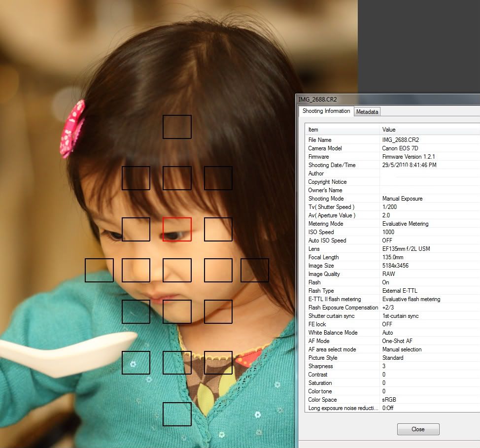Click the red active AF point box

coord(177,230)
